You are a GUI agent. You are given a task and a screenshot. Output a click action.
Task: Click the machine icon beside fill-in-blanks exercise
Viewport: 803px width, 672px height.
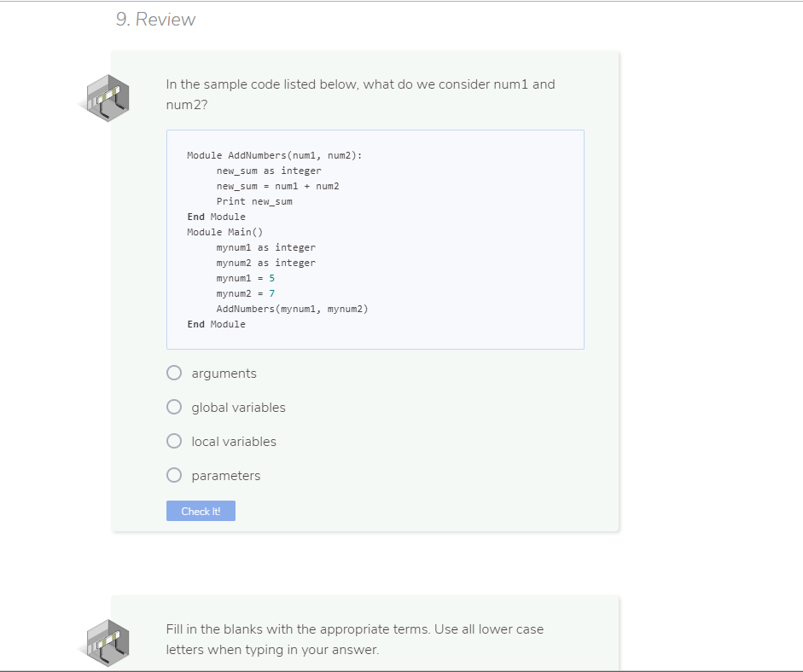[106, 643]
